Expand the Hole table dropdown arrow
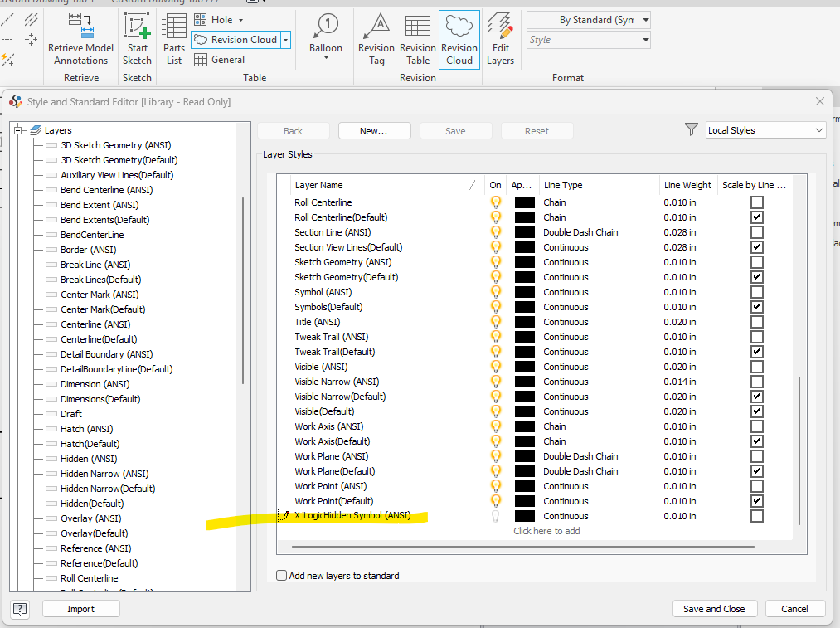 pos(240,20)
